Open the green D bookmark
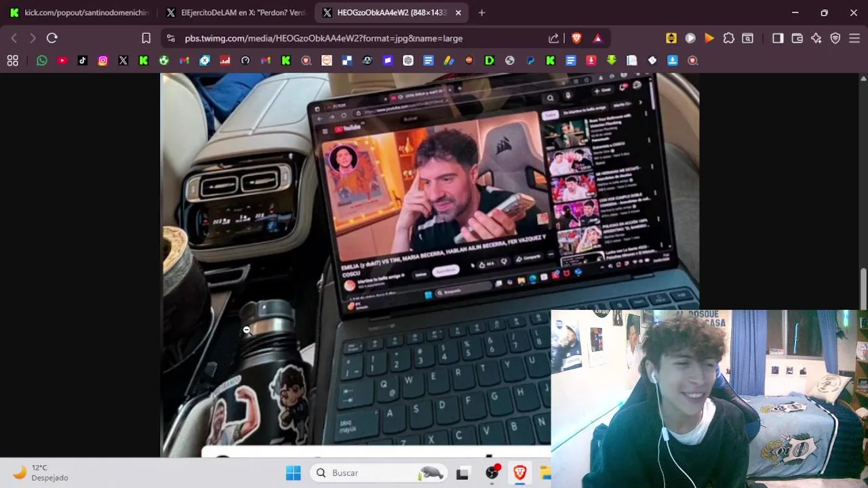 pos(489,61)
